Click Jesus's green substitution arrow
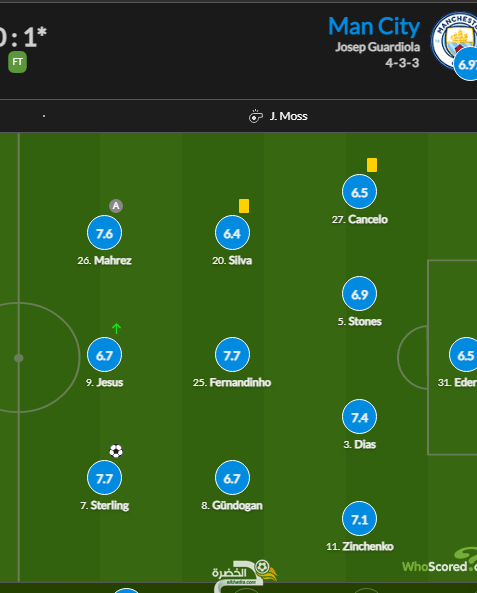The height and width of the screenshot is (593, 477). tap(117, 328)
